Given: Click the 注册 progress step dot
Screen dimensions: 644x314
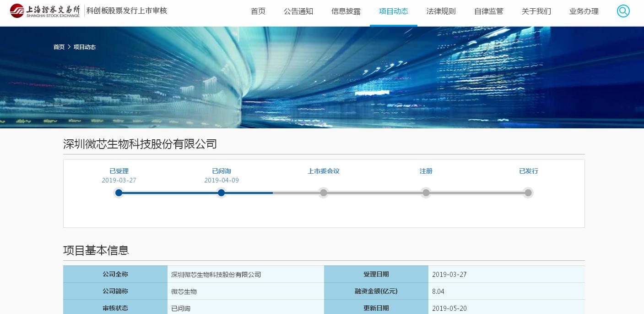Looking at the screenshot, I should coord(426,193).
